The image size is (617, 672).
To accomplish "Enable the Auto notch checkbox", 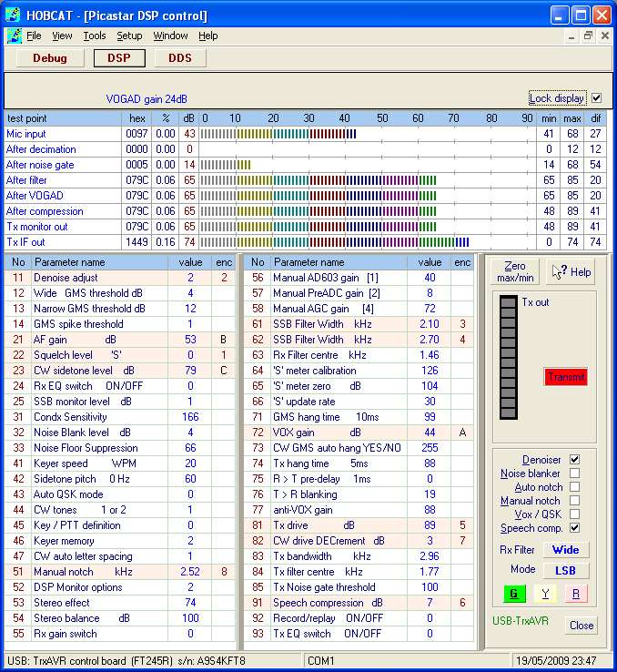I will pos(574,487).
